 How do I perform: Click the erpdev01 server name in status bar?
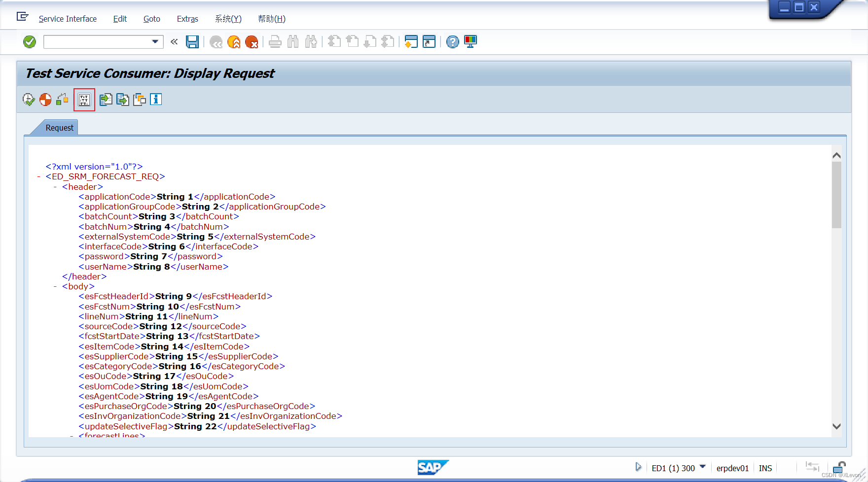[732, 468]
